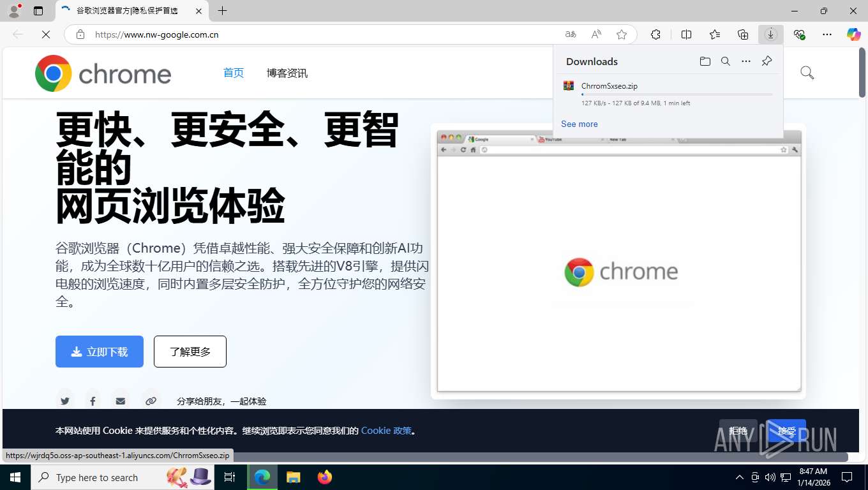Open the website search icon
The image size is (868, 490).
(x=807, y=73)
